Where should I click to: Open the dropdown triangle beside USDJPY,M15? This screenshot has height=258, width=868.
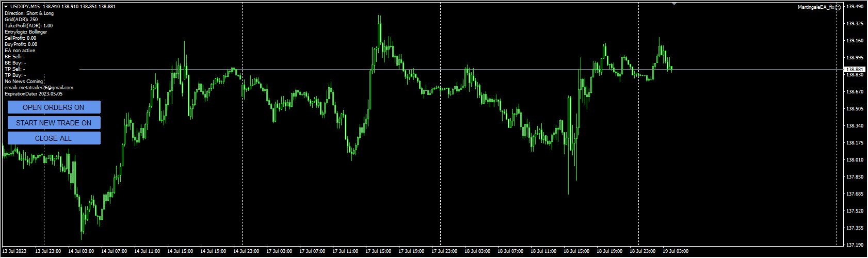[x=6, y=7]
